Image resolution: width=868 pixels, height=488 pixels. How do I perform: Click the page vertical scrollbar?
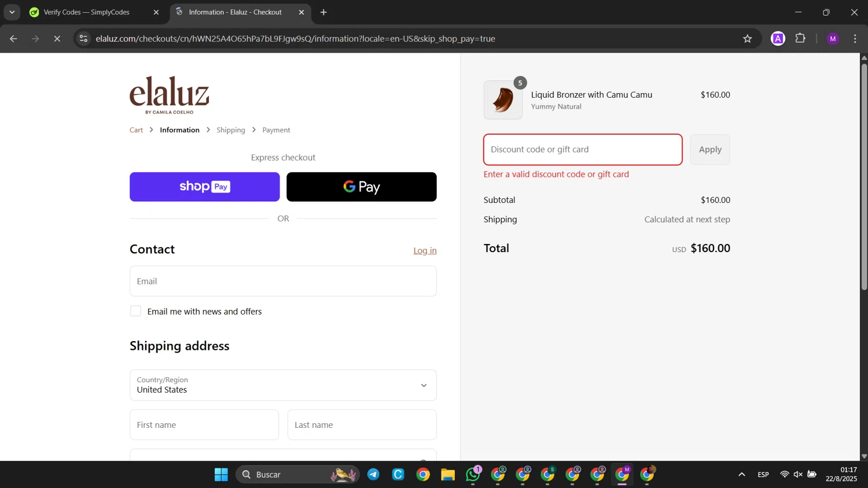coord(864,176)
